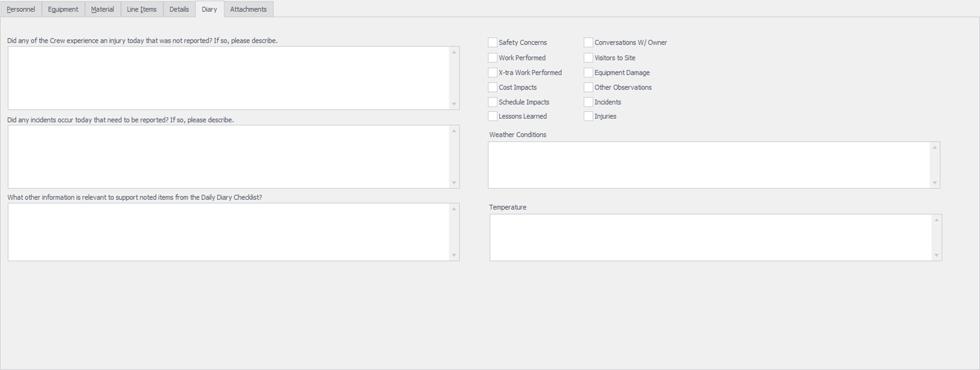This screenshot has height=370, width=980.
Task: Toggle the Other Observations checkbox
Action: tap(588, 87)
